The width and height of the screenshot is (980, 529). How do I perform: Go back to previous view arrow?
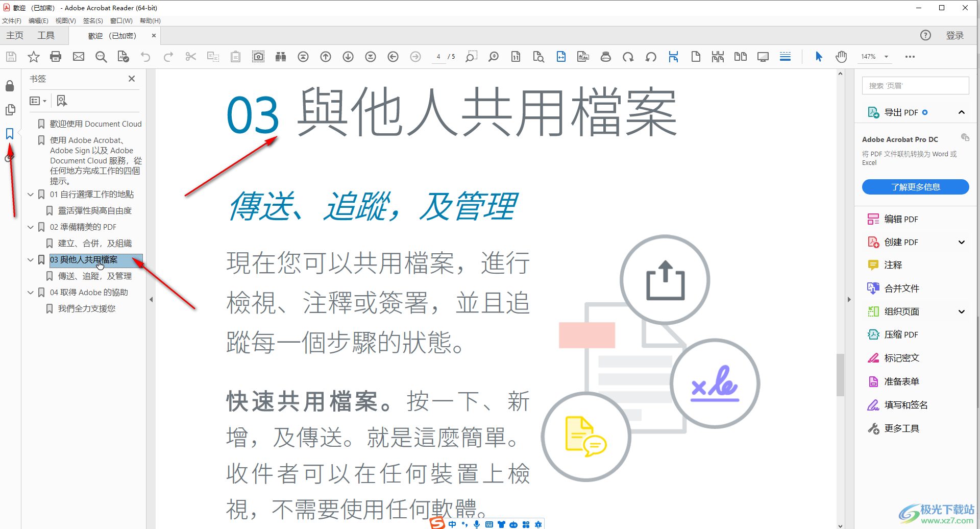[x=393, y=57]
